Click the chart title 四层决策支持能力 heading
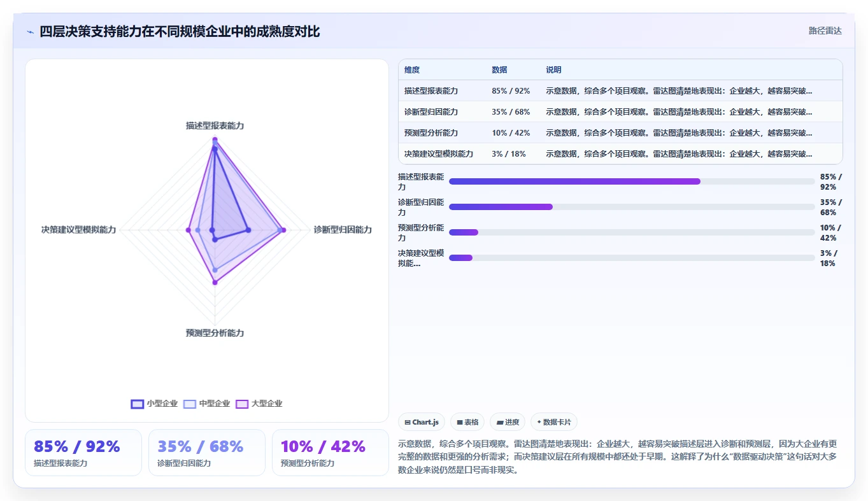868x501 pixels. (x=180, y=31)
